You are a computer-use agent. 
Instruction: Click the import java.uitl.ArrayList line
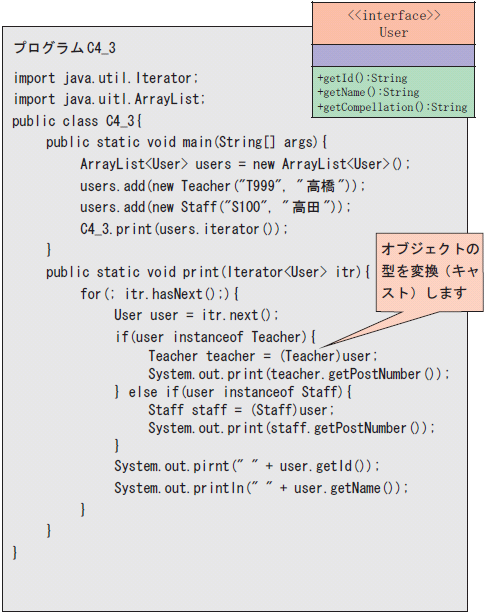coord(109,99)
